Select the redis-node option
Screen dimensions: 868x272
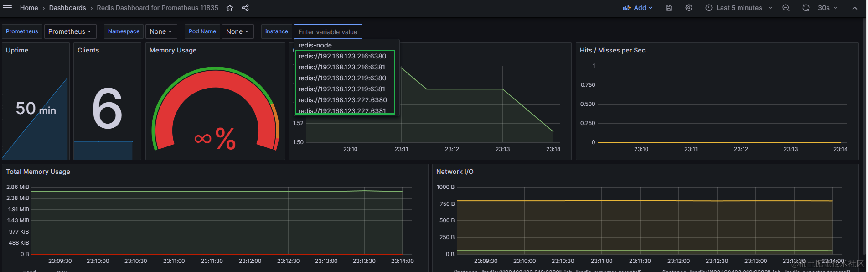(315, 45)
